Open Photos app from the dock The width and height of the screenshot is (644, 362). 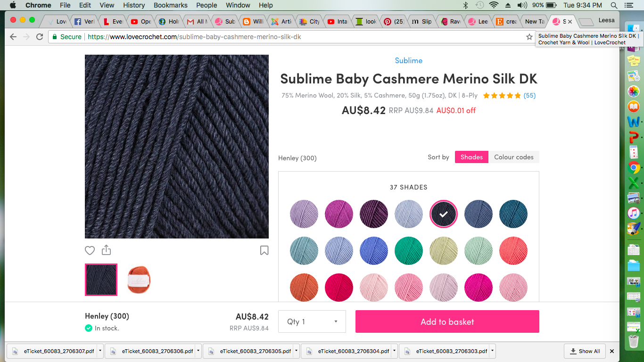[x=634, y=91]
